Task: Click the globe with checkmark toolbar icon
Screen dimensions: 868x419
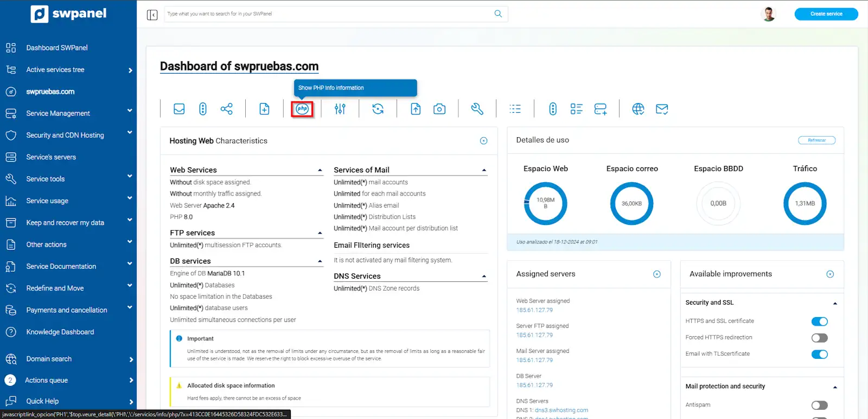Action: 639,109
